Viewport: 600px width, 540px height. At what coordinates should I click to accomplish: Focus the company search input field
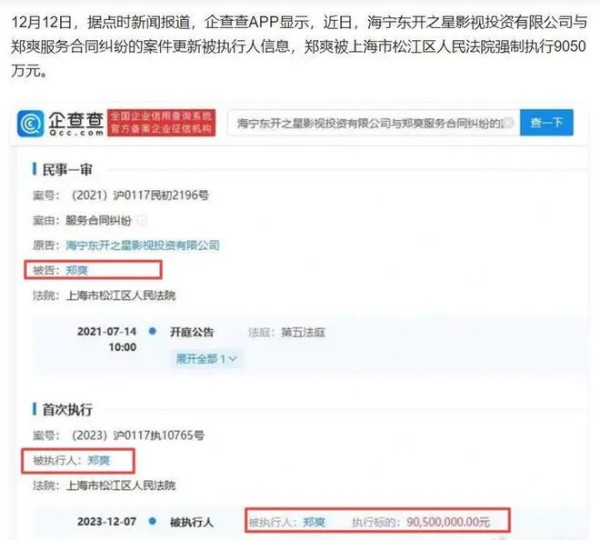point(373,122)
